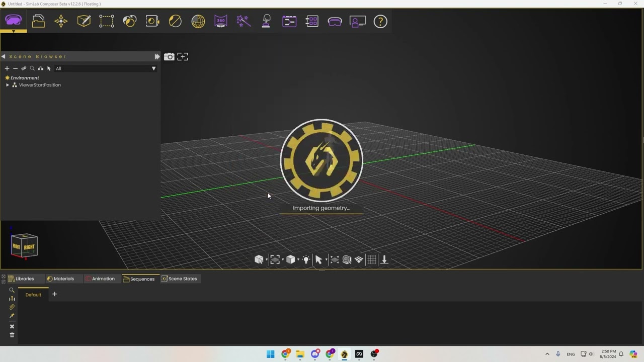The width and height of the screenshot is (644, 362).
Task: Click the trash delete icon in Sequences sidebar
Action: (12, 335)
